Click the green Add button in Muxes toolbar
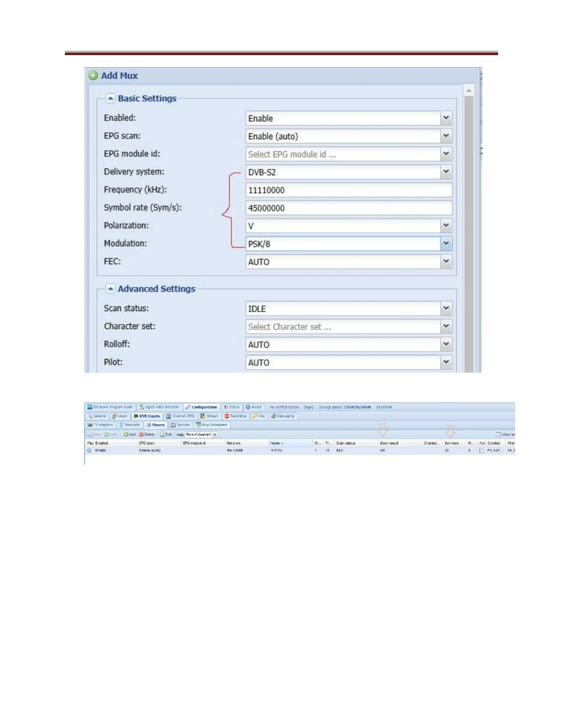 tap(130, 434)
